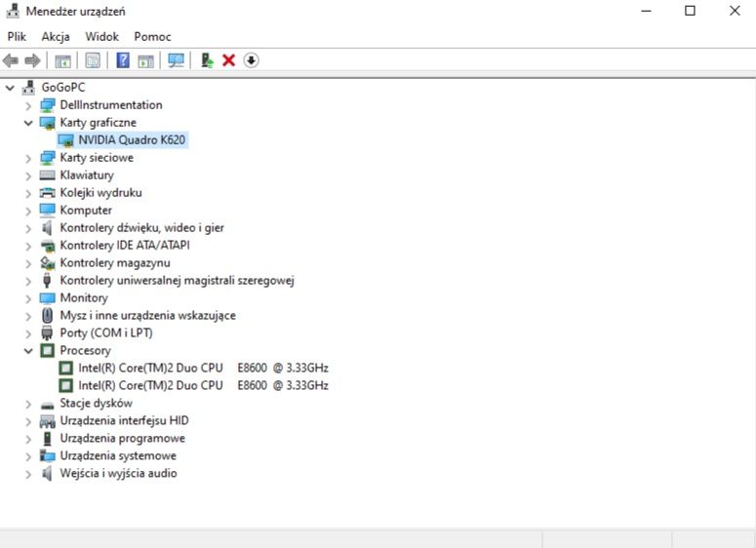Open the Pomoc menu
This screenshot has width=756, height=548.
(x=152, y=37)
